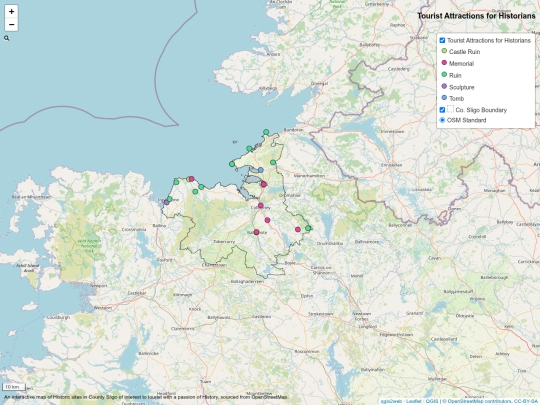Click the green Ruin legend color swatch
The width and height of the screenshot is (540, 405).
[x=444, y=74]
